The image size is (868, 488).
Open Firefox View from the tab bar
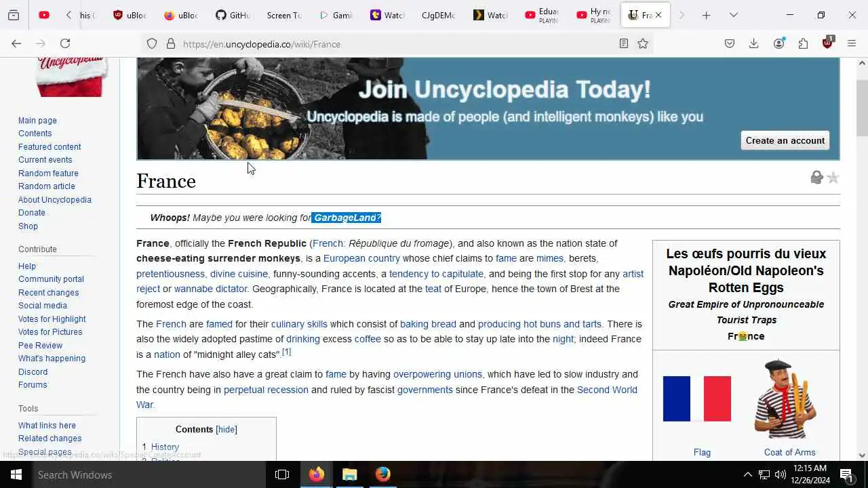pyautogui.click(x=14, y=15)
